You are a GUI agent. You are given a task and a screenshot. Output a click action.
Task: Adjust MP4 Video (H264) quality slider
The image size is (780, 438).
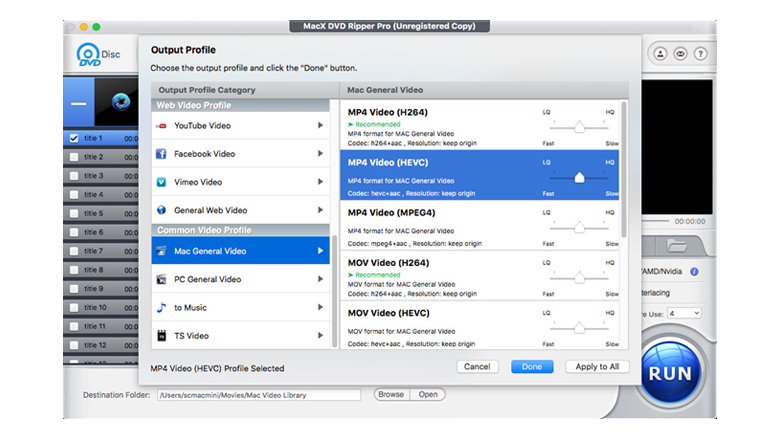tap(579, 127)
